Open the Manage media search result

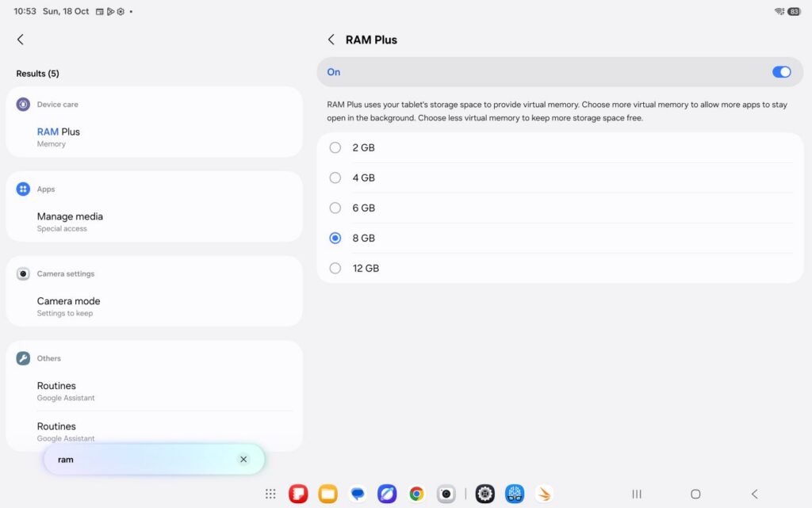point(155,222)
